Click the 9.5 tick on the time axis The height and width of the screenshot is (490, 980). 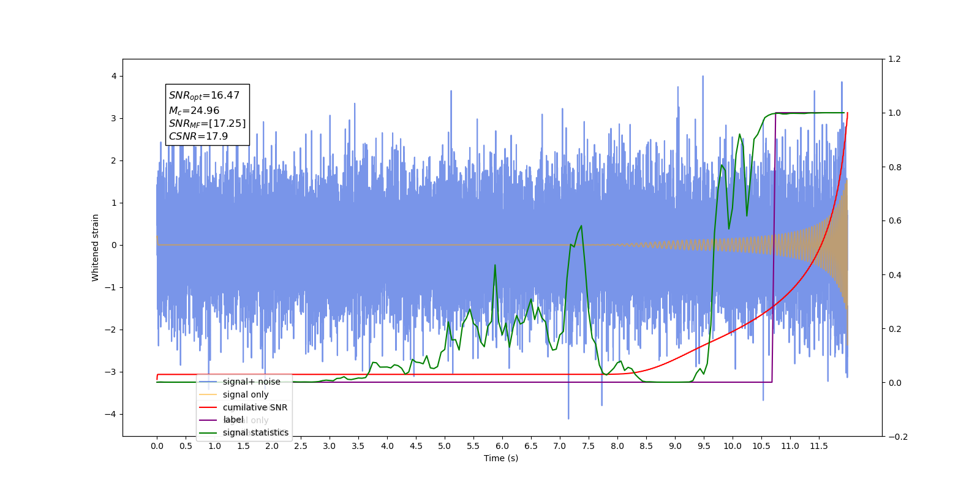tap(704, 446)
